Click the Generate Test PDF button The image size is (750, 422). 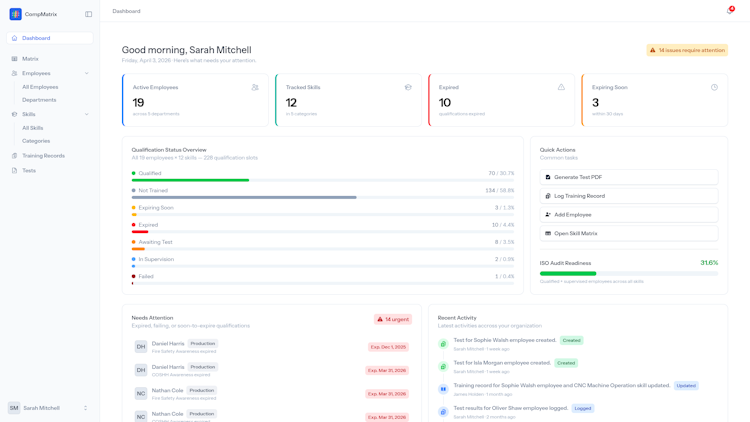coord(629,177)
